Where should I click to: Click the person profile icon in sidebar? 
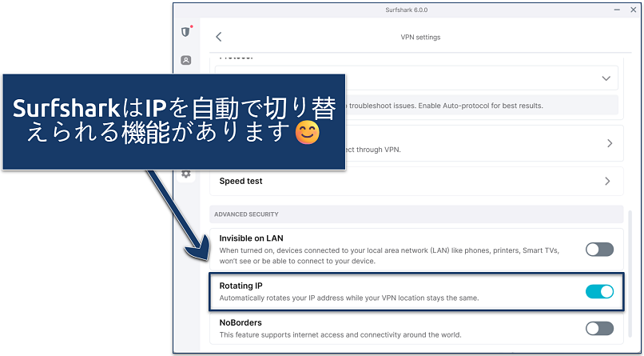(x=186, y=60)
